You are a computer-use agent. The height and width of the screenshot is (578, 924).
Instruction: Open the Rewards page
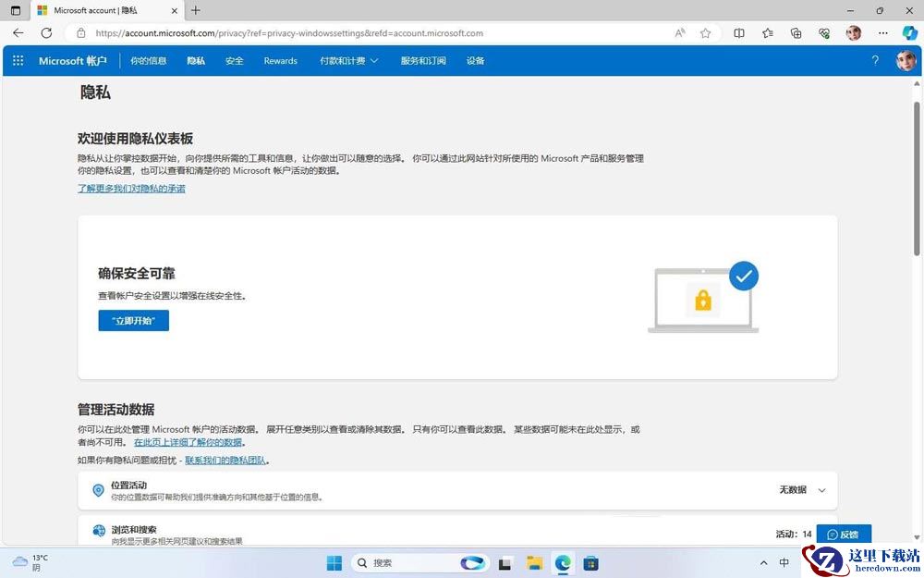(281, 61)
